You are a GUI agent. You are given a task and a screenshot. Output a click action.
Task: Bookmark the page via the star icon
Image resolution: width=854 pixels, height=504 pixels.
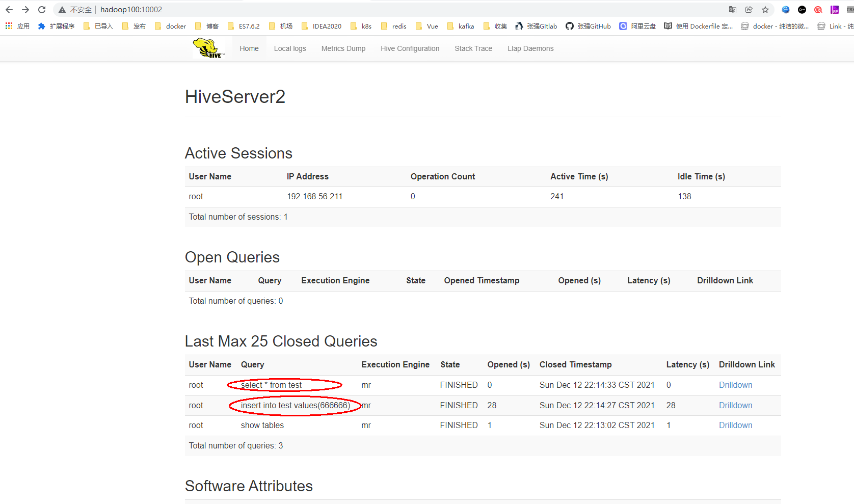click(x=766, y=9)
